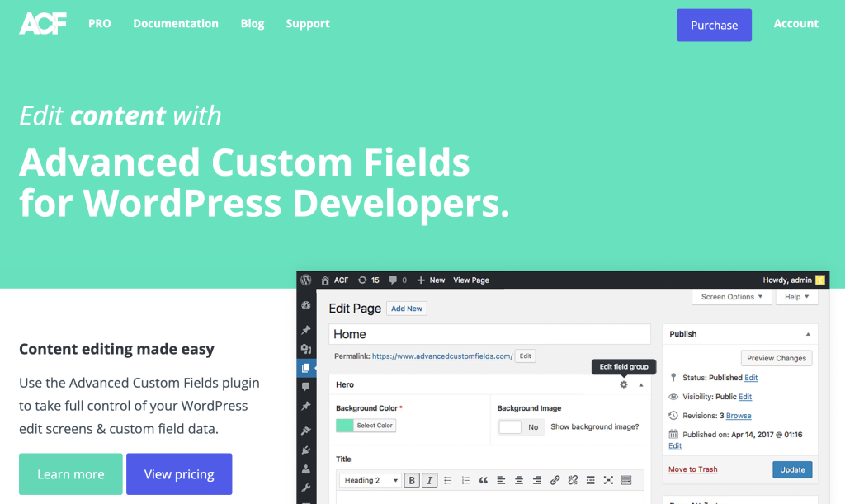845x504 pixels.
Task: Open the Account link in the header
Action: (796, 24)
